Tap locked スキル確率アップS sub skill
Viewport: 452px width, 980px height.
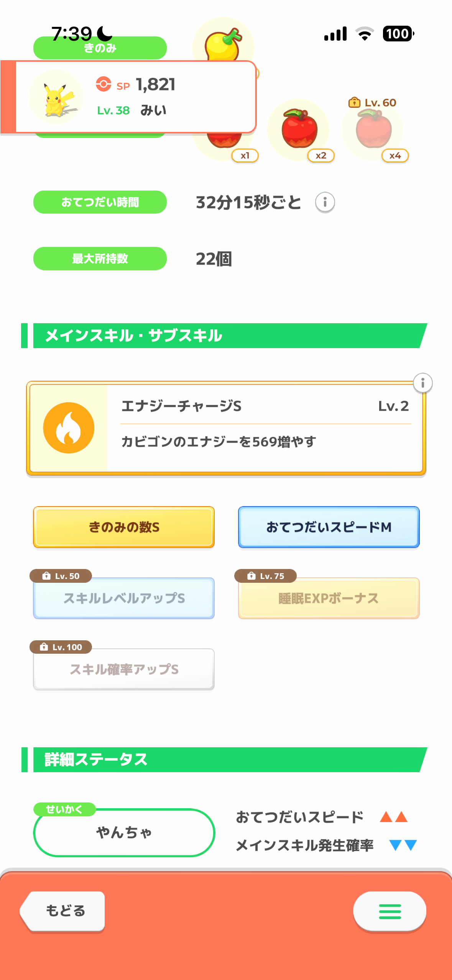coord(124,669)
